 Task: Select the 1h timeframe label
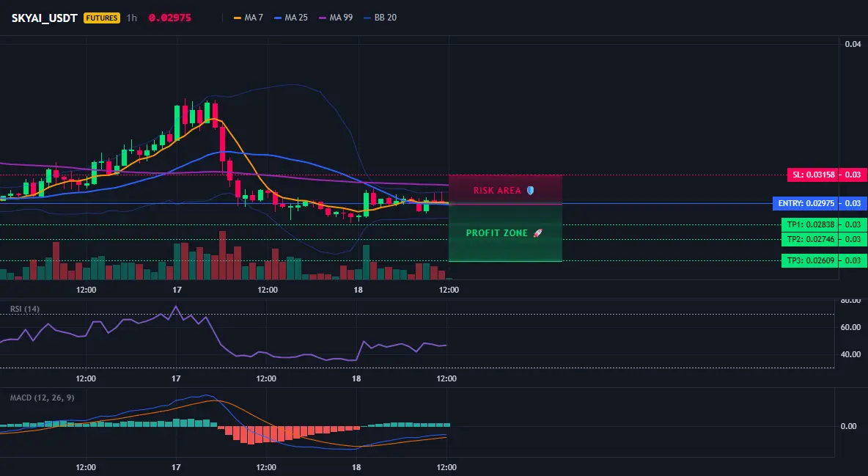point(132,18)
